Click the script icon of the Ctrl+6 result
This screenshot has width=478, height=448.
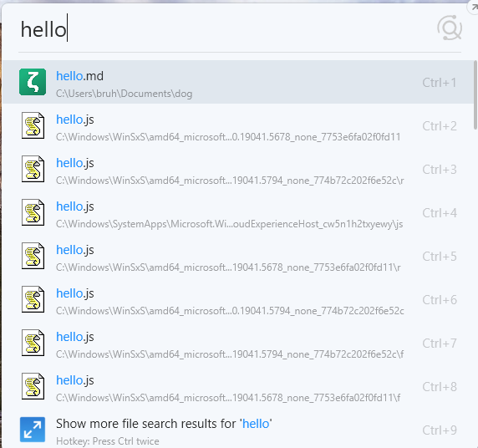tap(33, 299)
